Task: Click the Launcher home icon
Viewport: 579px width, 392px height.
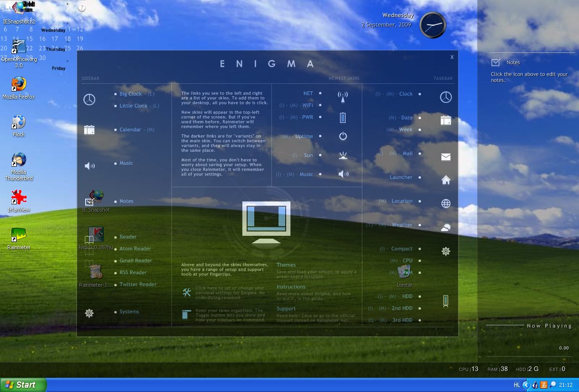Action: [446, 180]
